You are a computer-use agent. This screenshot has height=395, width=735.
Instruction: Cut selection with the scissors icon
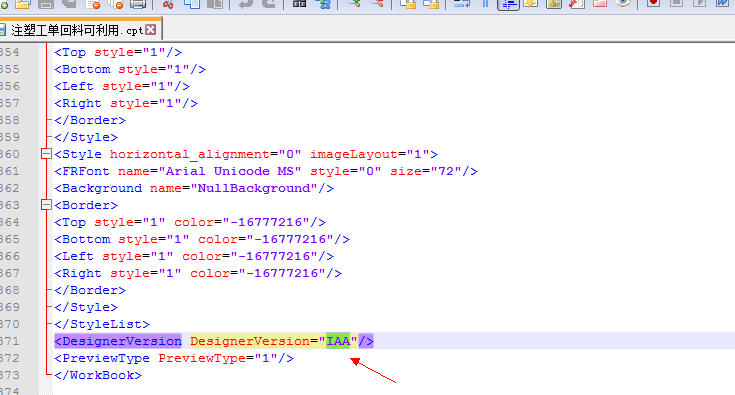[x=167, y=4]
